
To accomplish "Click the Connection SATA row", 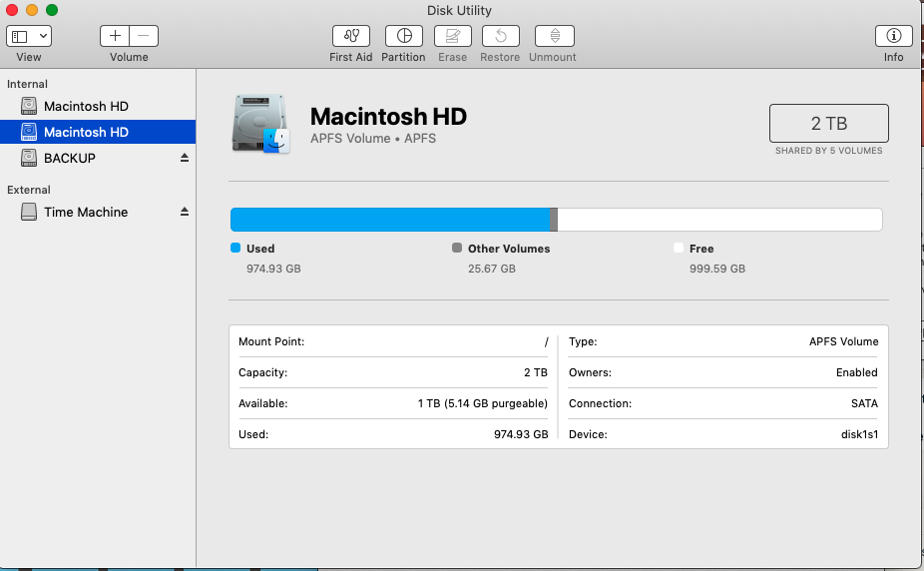I will click(723, 403).
